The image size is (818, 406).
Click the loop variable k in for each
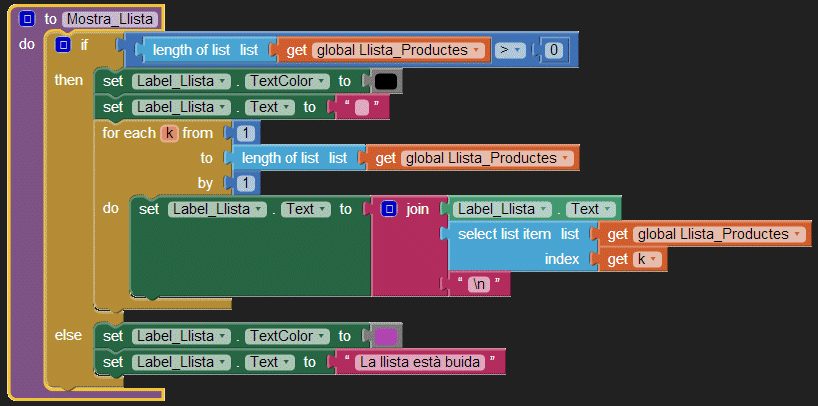(x=169, y=132)
